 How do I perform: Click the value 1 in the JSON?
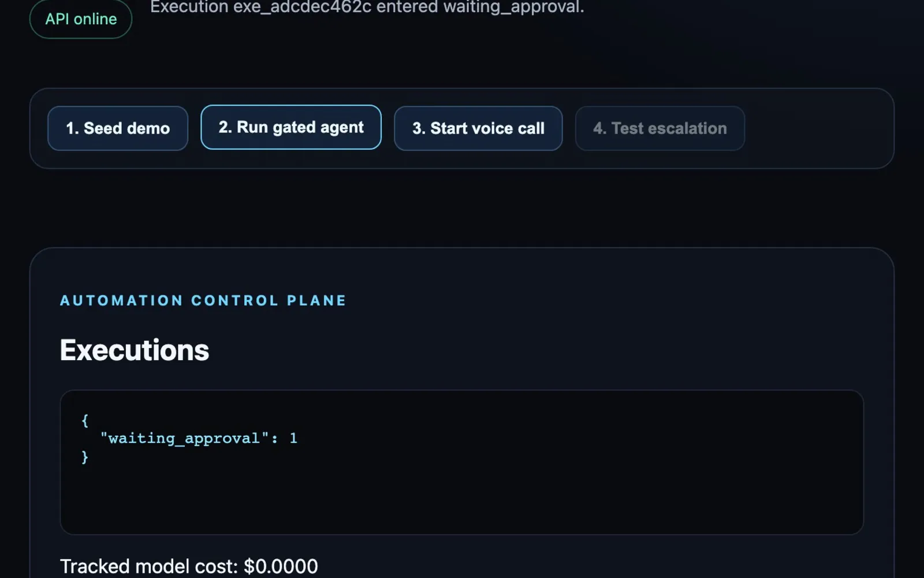tap(293, 438)
